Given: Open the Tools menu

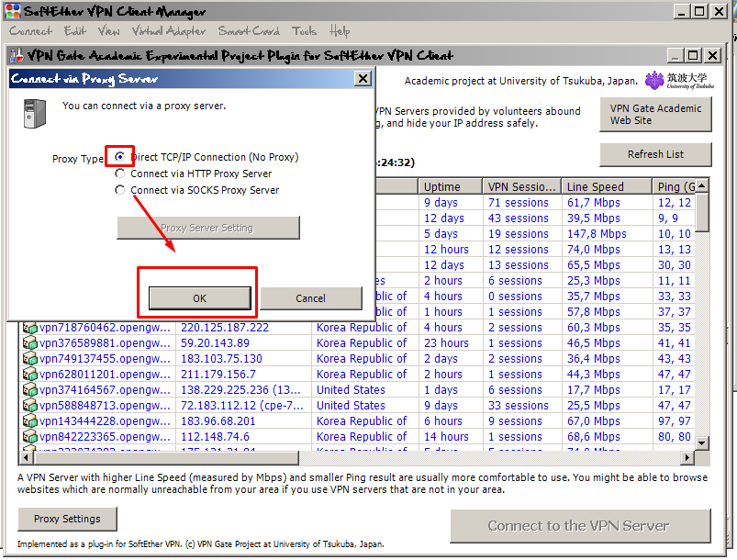Looking at the screenshot, I should tap(304, 31).
